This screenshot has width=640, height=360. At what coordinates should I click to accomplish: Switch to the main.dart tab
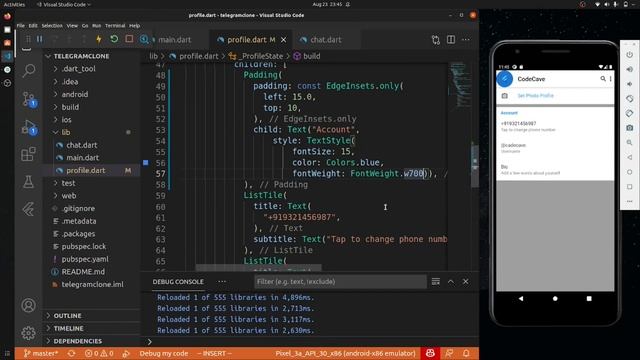[x=174, y=40]
